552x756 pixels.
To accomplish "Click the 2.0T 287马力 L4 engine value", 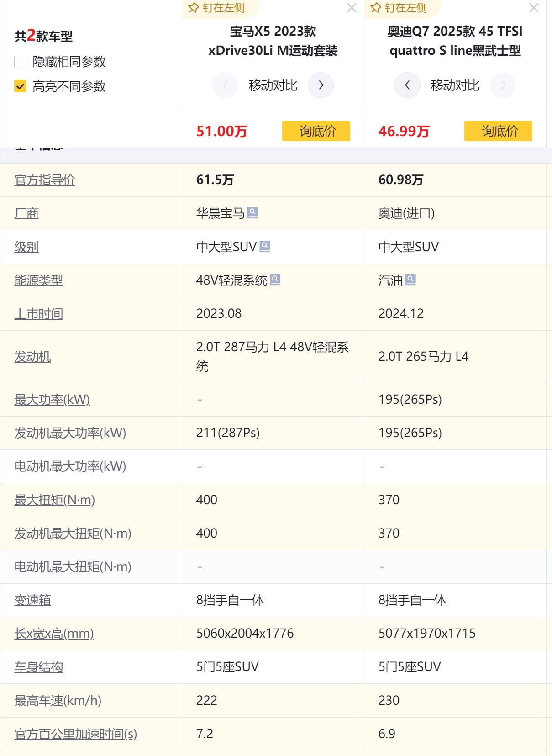I will tap(273, 357).
